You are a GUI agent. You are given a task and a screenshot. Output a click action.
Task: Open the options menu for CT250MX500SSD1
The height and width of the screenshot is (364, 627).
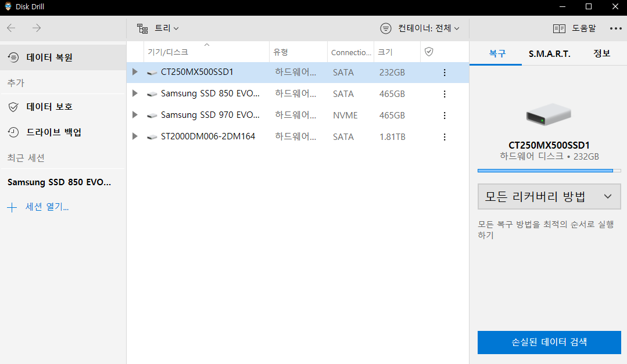tap(445, 73)
